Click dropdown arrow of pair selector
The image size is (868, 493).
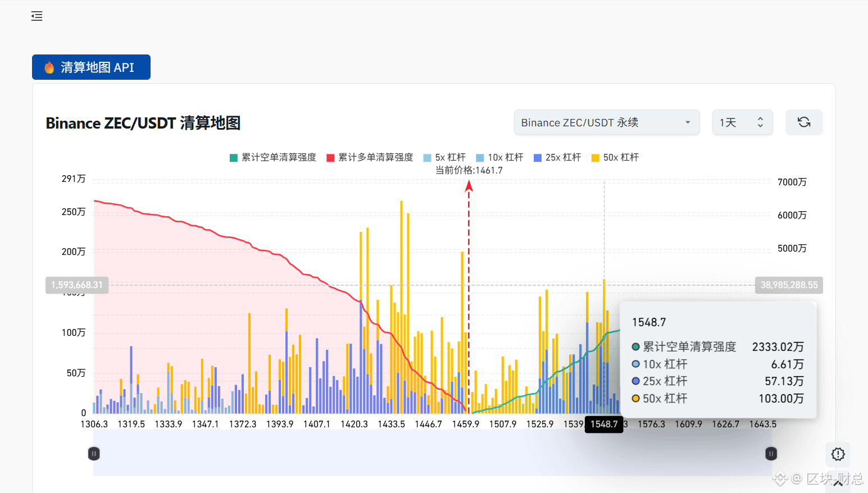coord(688,122)
